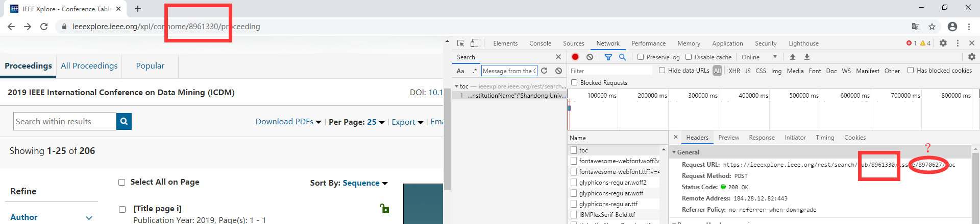Check Hide data URLs
This screenshot has height=224, width=980.
(x=662, y=70)
